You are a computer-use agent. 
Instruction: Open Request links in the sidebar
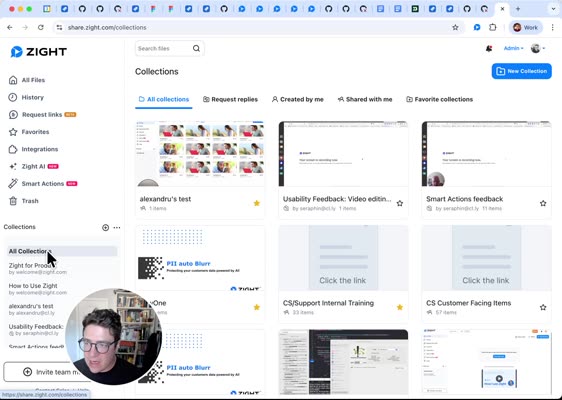[x=42, y=115]
